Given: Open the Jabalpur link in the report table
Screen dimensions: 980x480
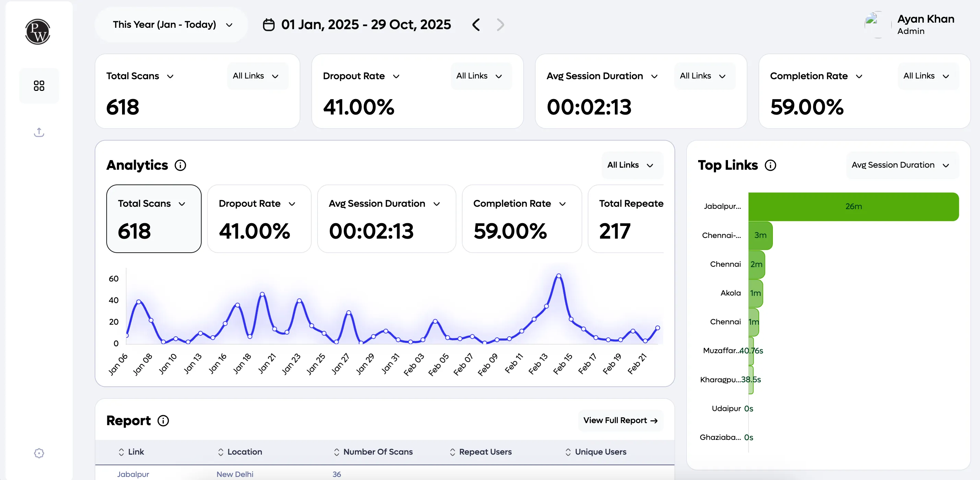Looking at the screenshot, I should pos(133,474).
